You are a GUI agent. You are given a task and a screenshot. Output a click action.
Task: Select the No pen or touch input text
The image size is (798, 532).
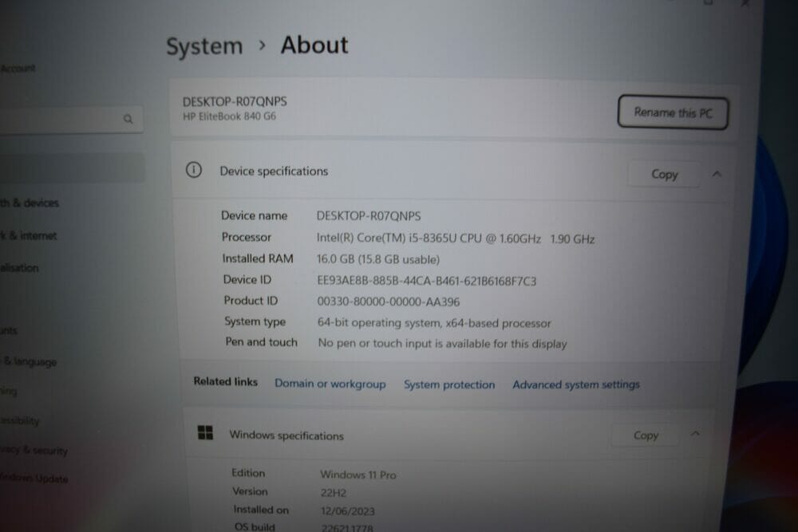442,344
